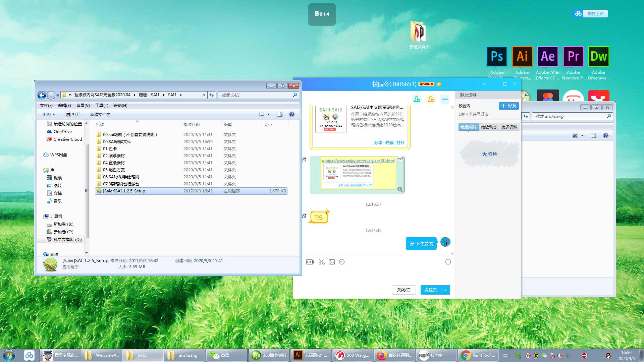Select the [Saier]SAI-1.2.5_Setup file

[x=191, y=191]
